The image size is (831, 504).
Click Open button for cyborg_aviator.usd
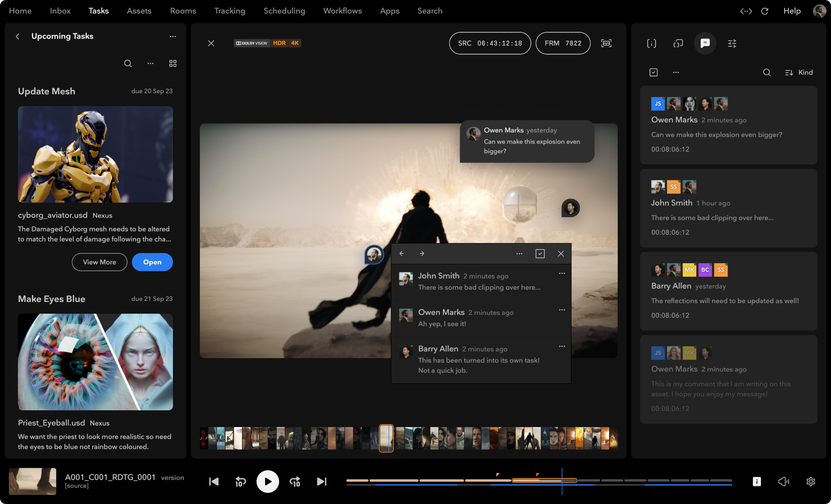152,262
